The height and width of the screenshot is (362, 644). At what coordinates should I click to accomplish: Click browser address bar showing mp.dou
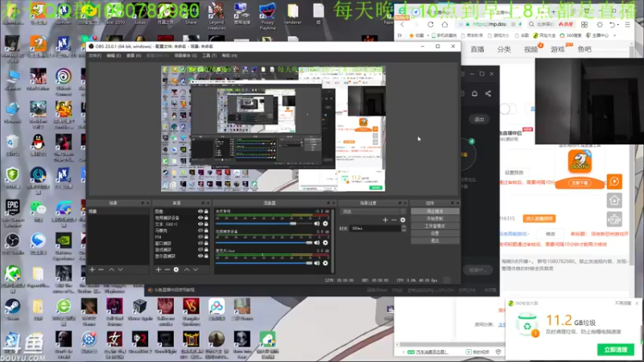pyautogui.click(x=489, y=25)
